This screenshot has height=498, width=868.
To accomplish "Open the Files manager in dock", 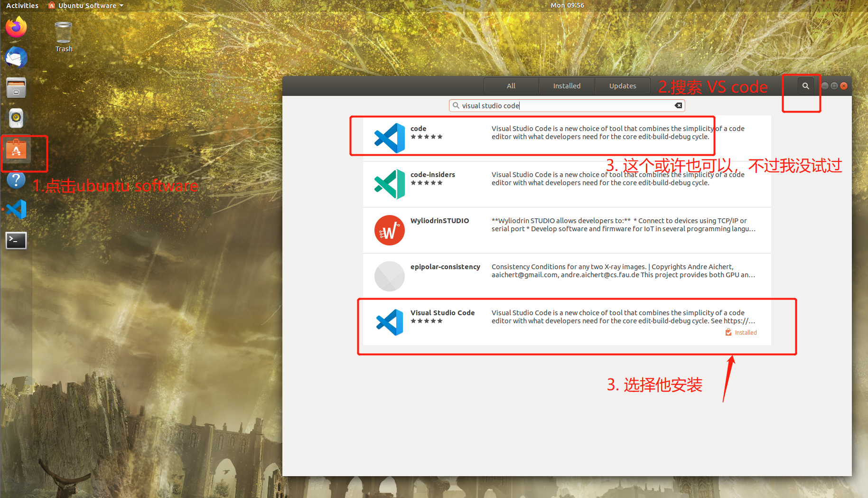I will point(16,88).
